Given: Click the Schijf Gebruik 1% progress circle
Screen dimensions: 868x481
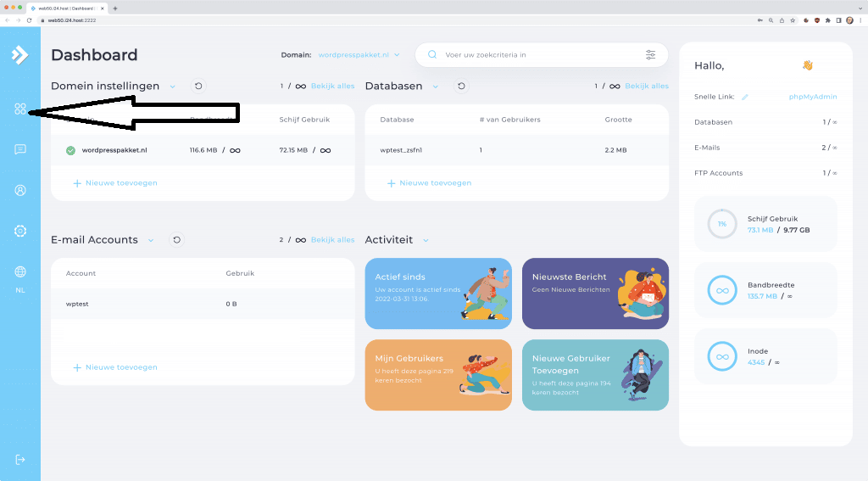Looking at the screenshot, I should 722,224.
